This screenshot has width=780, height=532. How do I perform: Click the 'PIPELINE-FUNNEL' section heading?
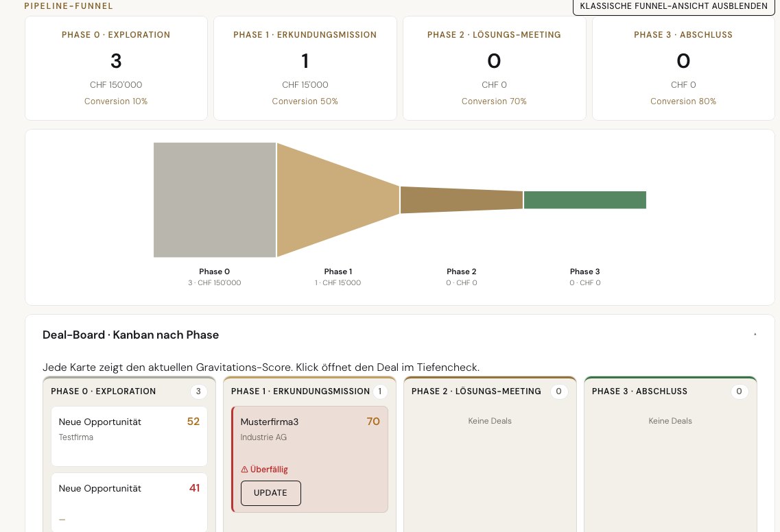(69, 6)
